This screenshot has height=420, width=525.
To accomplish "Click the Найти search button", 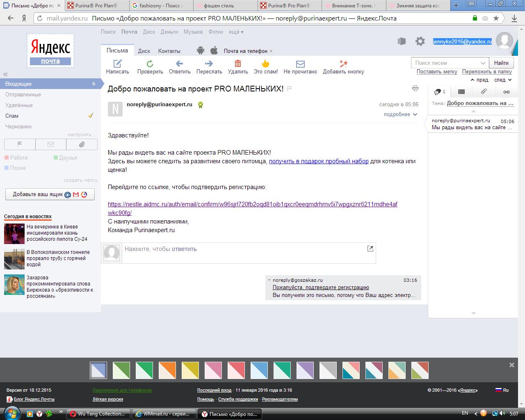I will 501,63.
